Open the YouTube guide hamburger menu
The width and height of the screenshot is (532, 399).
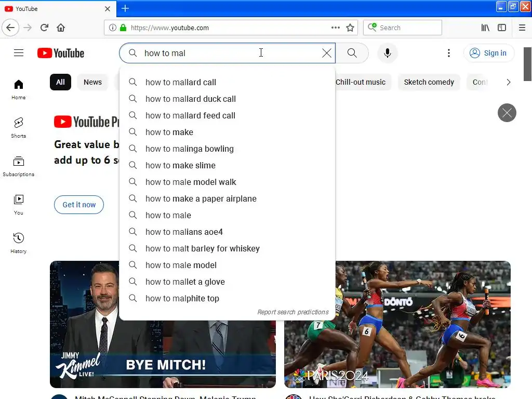(x=19, y=53)
